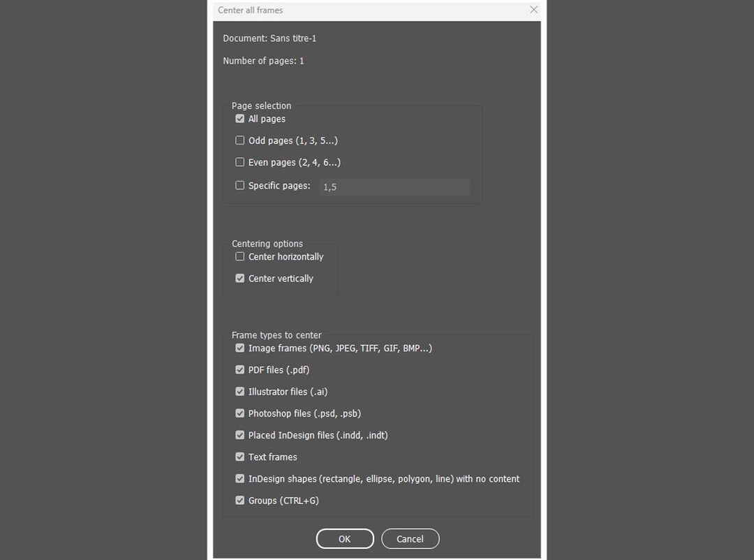
Task: Click the Number of pages: 1 text
Action: pyautogui.click(x=263, y=61)
